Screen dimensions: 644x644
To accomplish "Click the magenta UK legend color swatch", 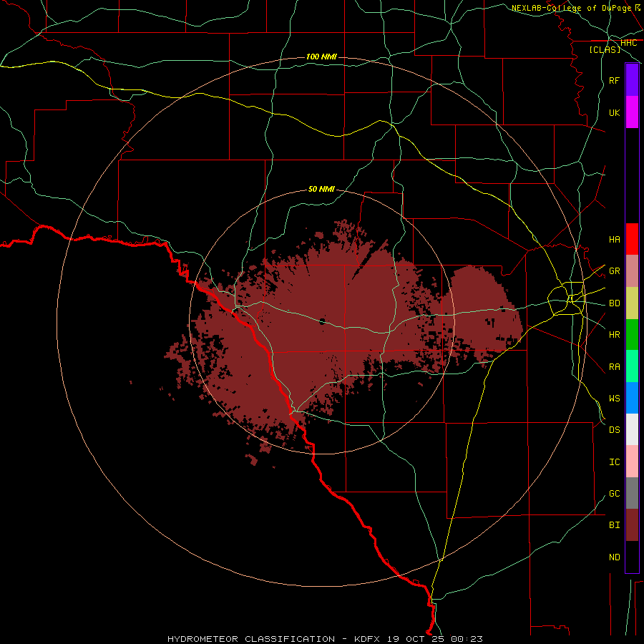I will (632, 112).
